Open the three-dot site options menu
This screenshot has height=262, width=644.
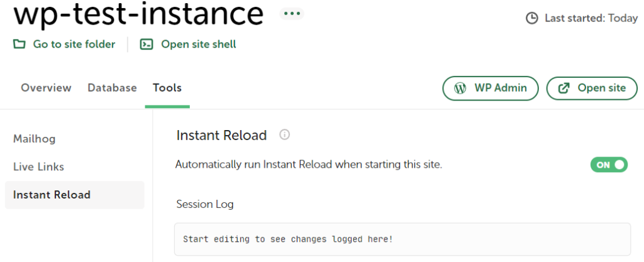[292, 13]
